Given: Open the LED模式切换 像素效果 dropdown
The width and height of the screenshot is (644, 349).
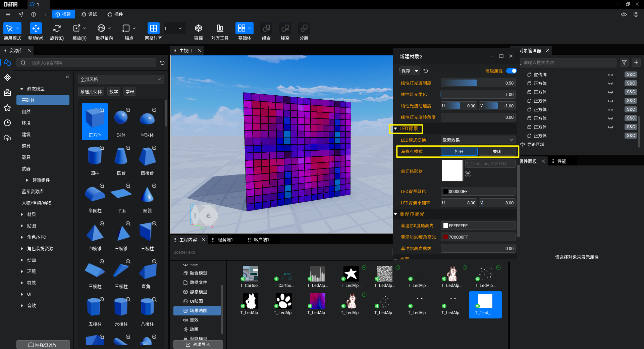Looking at the screenshot, I should pos(478,140).
